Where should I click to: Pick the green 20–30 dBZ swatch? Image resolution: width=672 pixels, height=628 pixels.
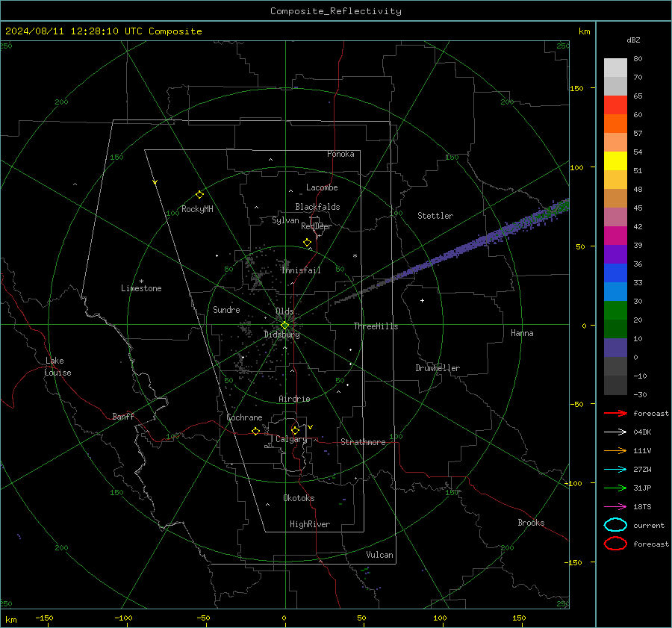pos(615,311)
